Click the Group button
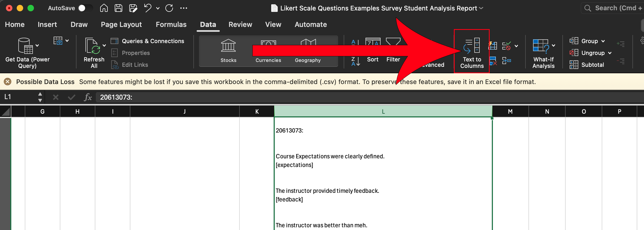 (x=584, y=41)
